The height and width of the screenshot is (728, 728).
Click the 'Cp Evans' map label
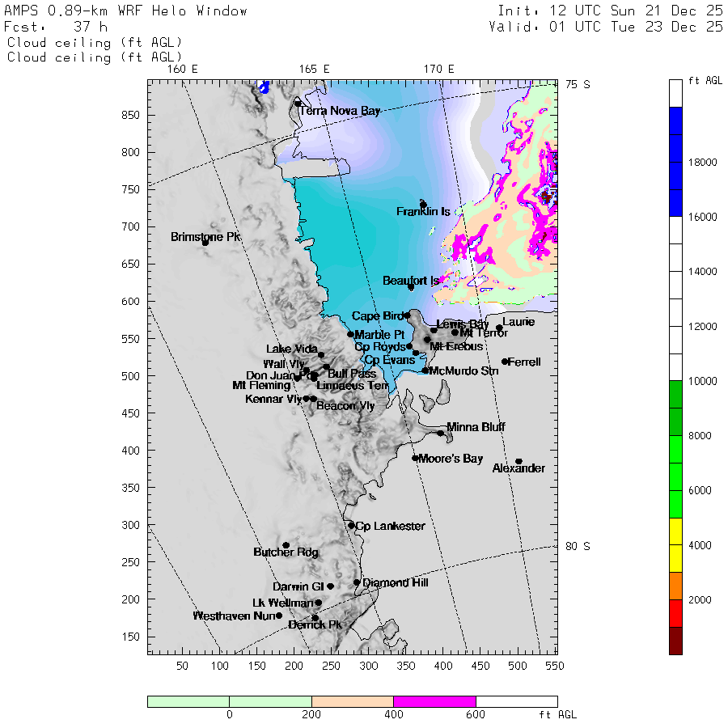390,360
